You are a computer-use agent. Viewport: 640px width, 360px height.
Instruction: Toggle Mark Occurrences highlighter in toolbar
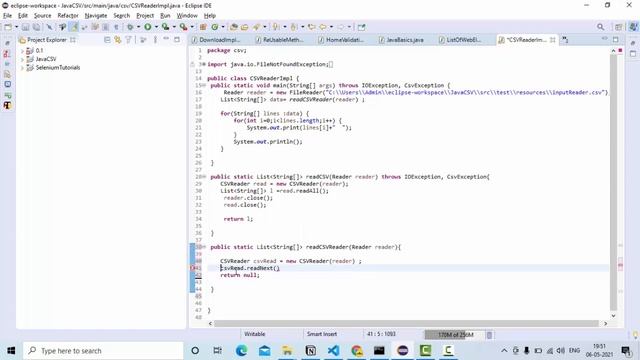tap(74, 27)
